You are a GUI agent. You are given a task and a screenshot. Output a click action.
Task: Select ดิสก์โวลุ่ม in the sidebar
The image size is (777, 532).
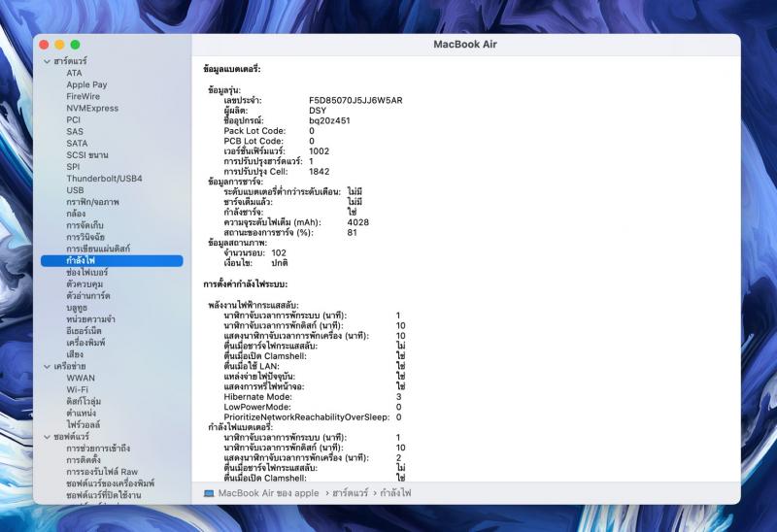pos(84,401)
